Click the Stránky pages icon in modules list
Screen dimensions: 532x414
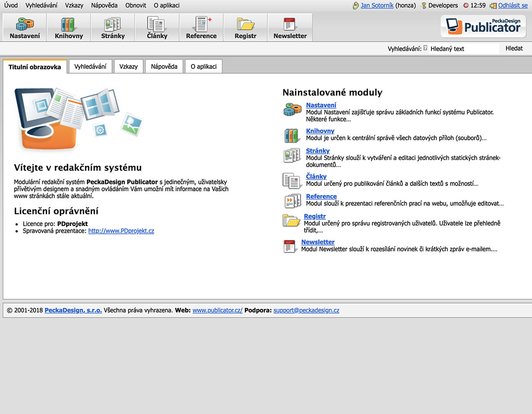click(292, 155)
